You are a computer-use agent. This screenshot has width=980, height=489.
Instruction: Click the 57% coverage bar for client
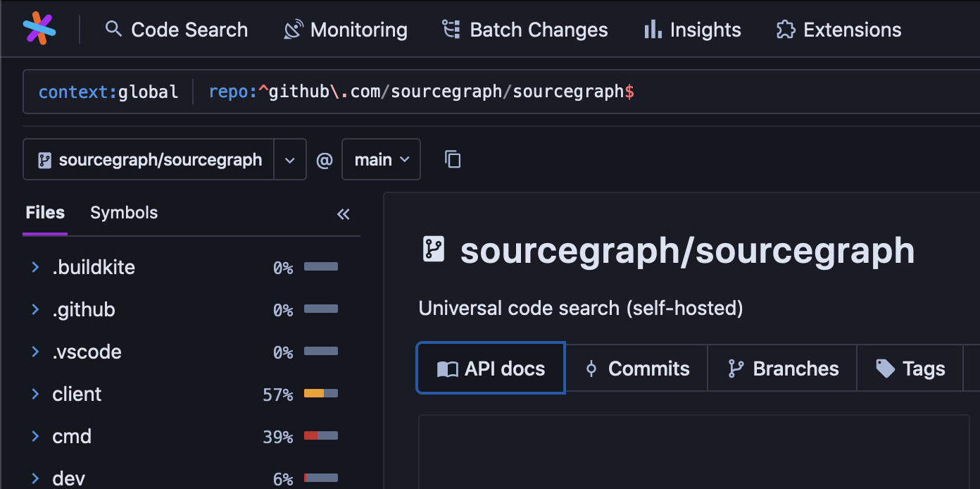click(x=321, y=395)
